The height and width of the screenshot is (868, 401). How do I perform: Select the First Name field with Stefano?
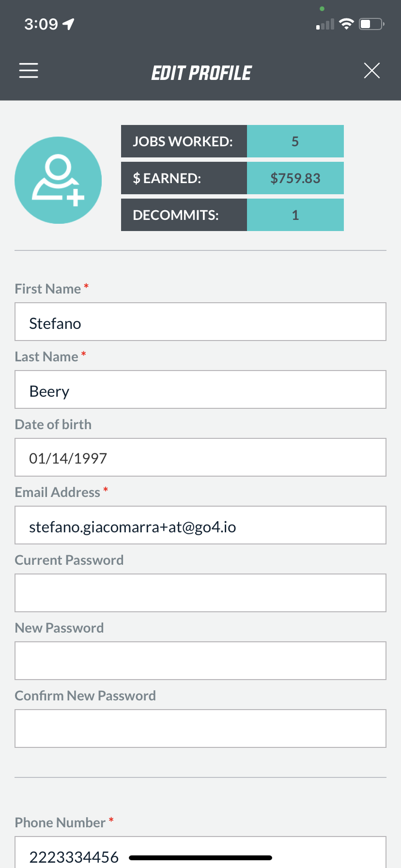pyautogui.click(x=200, y=322)
